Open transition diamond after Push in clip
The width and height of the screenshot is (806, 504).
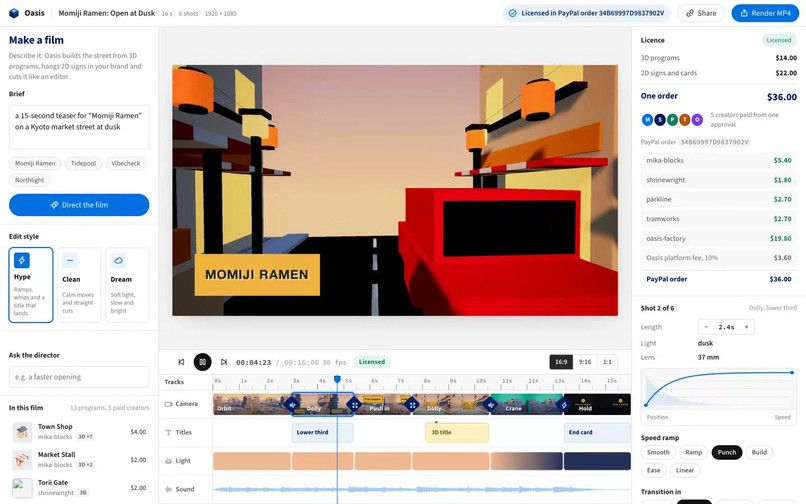(412, 405)
